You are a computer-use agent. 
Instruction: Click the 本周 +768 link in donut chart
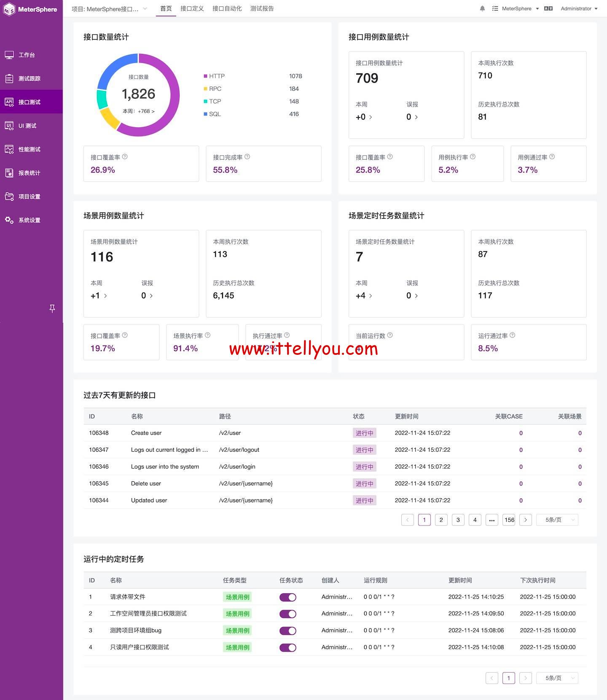coord(139,111)
